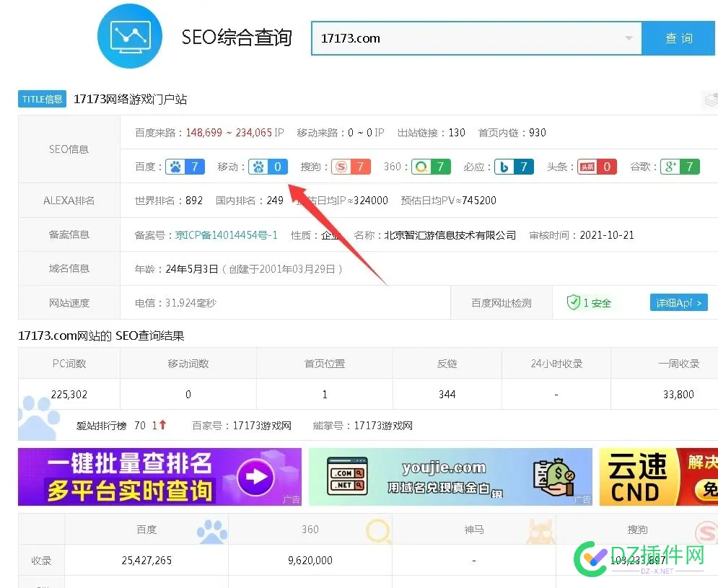Click the 国内排名 value 249
Viewport: 718px width, 588px height.
click(275, 200)
